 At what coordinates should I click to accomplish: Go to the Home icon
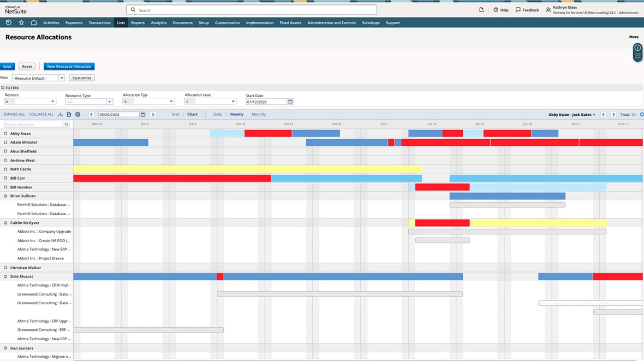pos(34,22)
